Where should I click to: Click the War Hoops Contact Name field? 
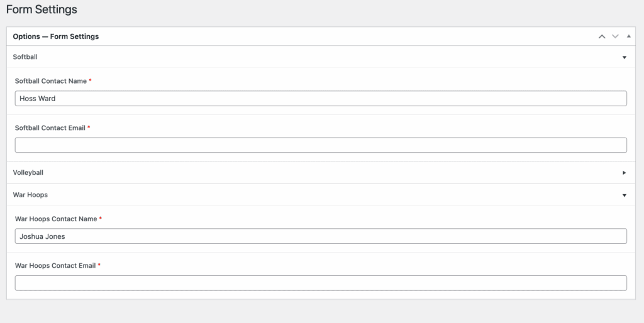[x=321, y=236]
